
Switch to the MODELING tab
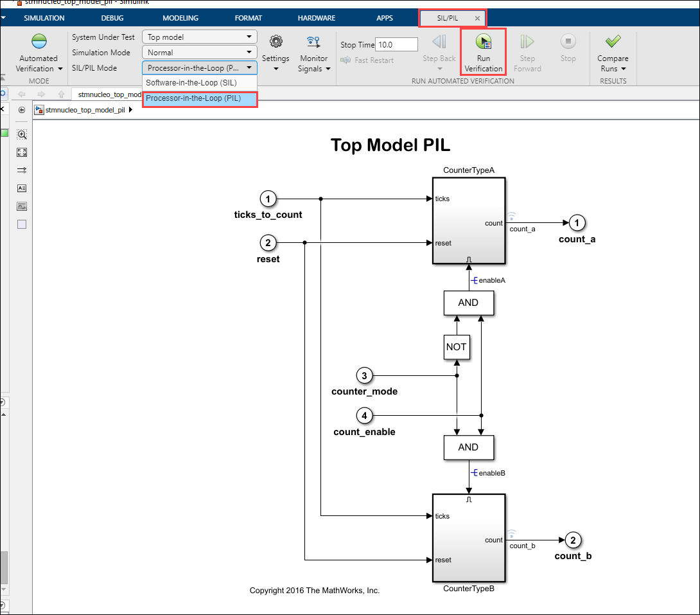(180, 18)
